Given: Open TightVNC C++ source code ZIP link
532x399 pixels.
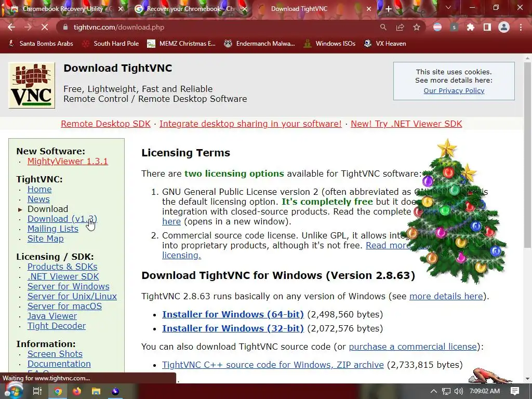Looking at the screenshot, I should click(273, 365).
